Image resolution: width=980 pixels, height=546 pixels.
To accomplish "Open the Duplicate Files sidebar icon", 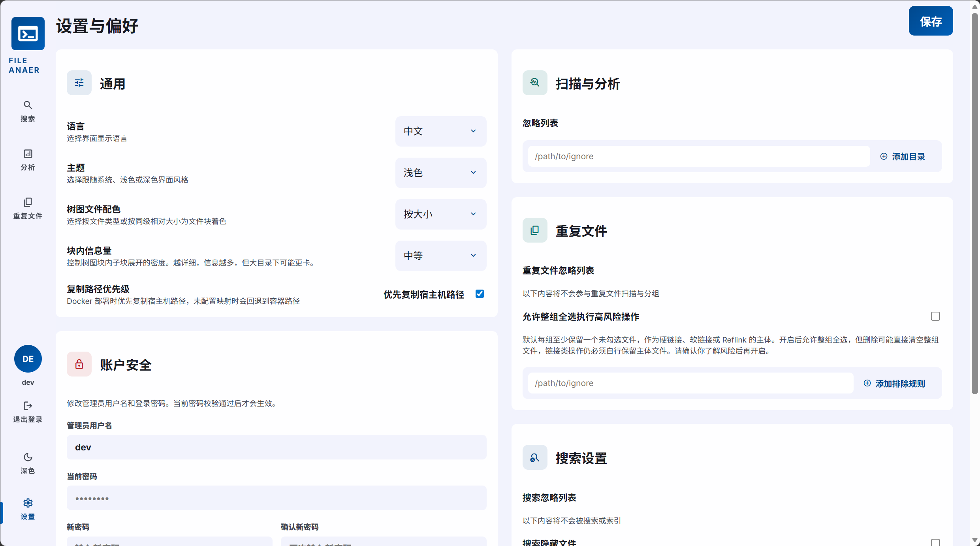I will click(x=28, y=202).
